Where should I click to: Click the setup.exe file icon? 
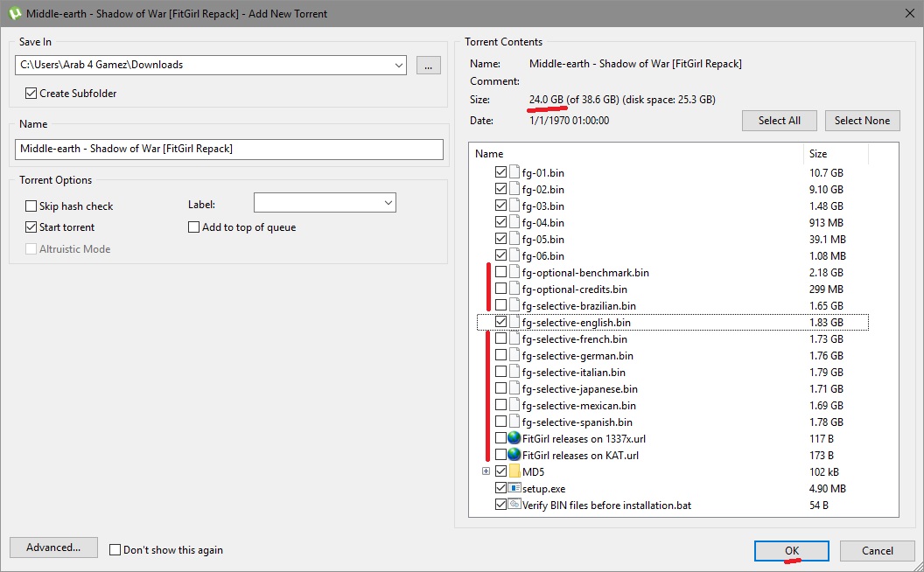click(x=514, y=488)
